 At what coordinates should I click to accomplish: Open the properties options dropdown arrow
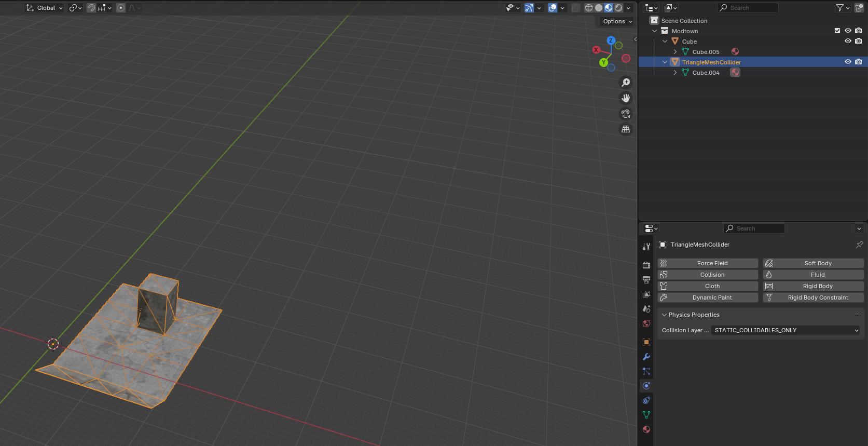[x=859, y=228]
